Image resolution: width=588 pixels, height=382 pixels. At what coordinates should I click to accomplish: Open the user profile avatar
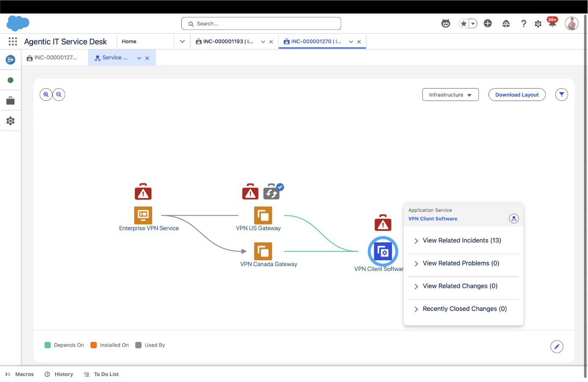[x=572, y=24]
